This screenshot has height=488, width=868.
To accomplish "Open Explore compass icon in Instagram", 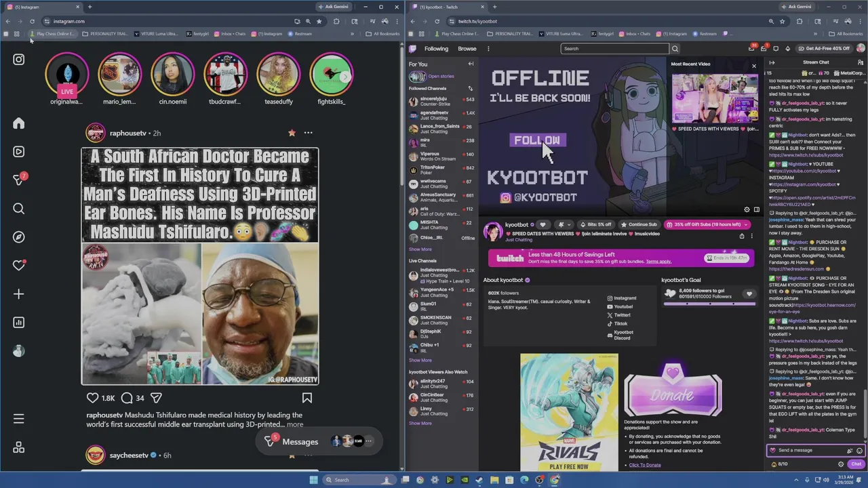I will pos(19,237).
